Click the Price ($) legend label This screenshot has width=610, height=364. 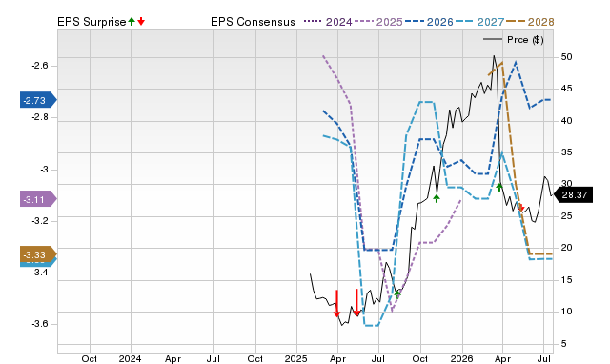click(x=525, y=40)
